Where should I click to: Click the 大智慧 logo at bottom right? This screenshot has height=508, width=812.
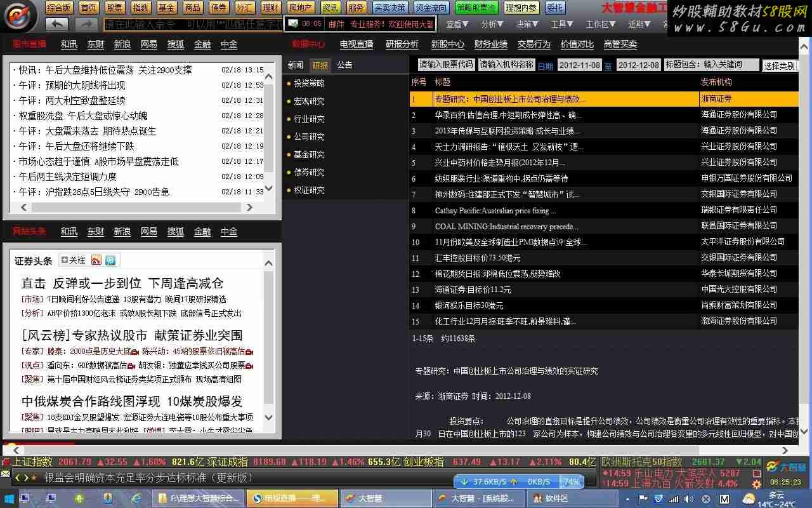point(785,467)
